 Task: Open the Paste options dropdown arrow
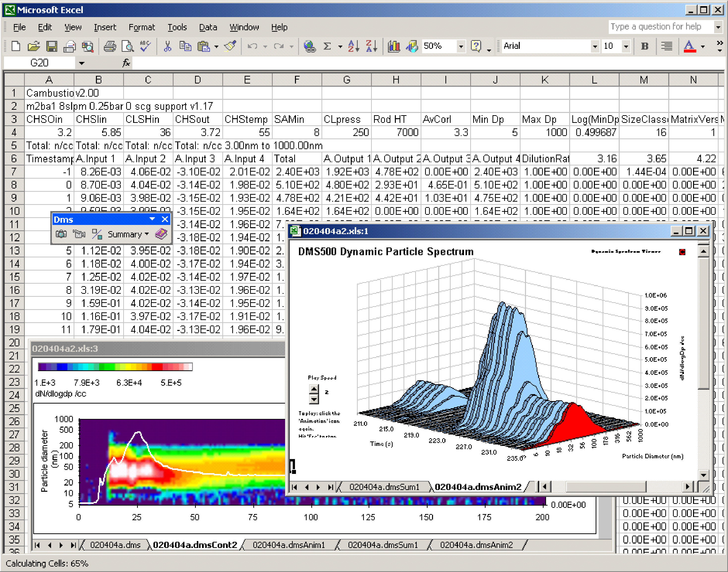pos(216,46)
